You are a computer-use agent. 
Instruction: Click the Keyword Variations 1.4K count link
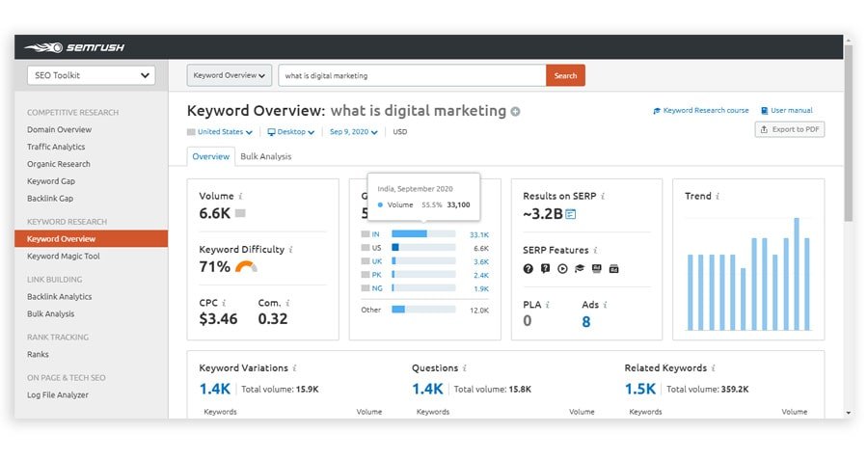215,389
